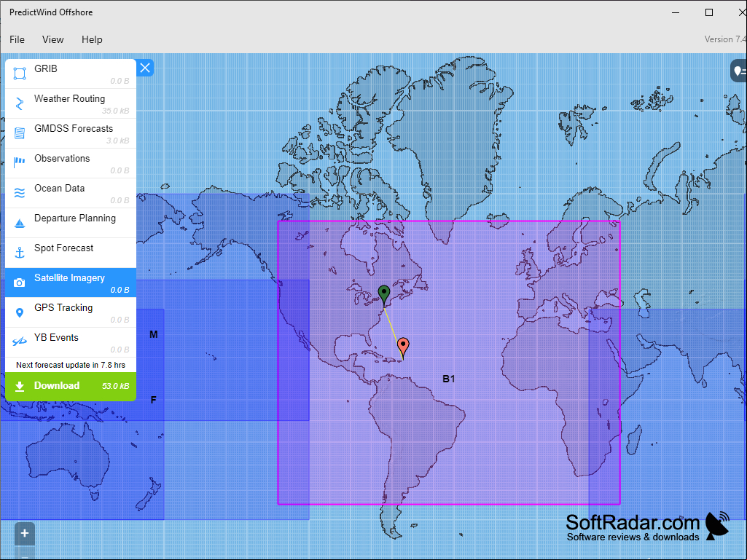Click the orange destination marker pin
747x560 pixels.
click(403, 349)
